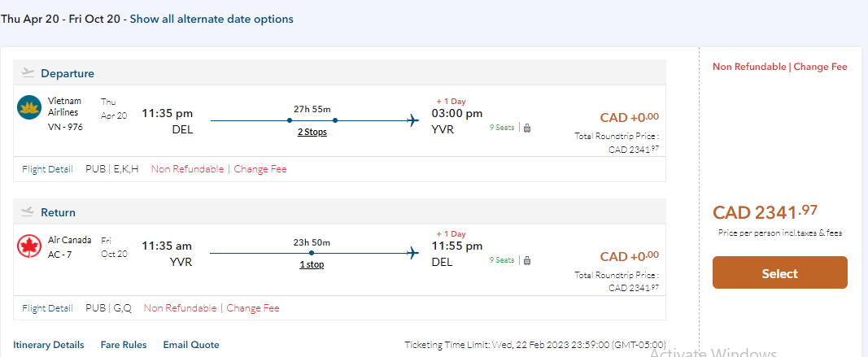Click the Email Quote link

[x=191, y=345]
